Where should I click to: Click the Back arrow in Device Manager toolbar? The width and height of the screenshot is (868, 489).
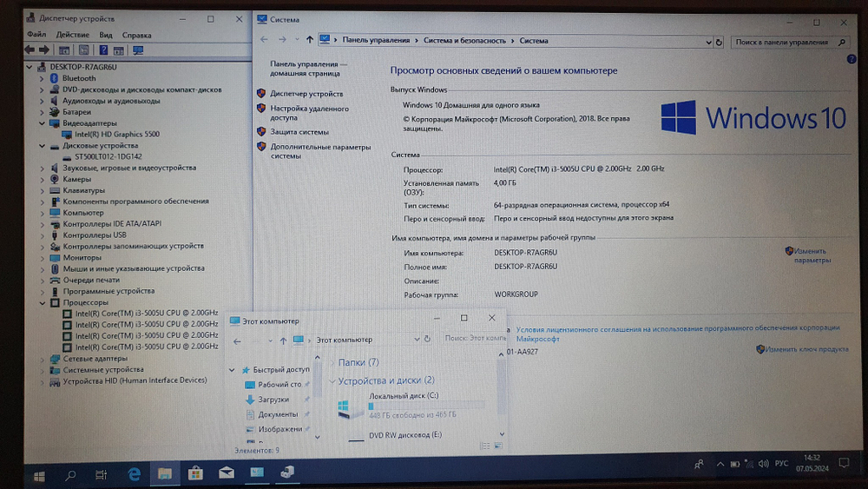pos(30,50)
